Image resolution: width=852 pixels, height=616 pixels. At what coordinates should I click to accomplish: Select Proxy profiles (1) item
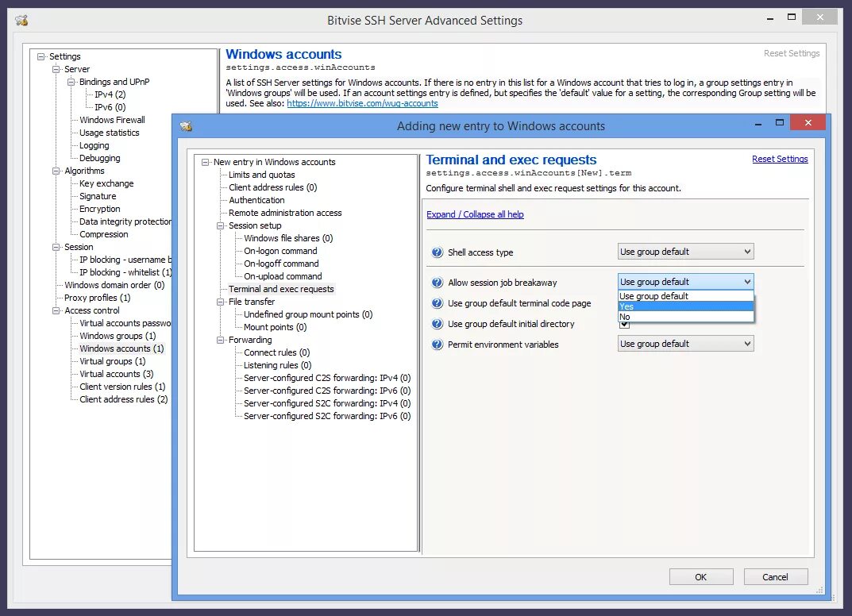coord(97,298)
